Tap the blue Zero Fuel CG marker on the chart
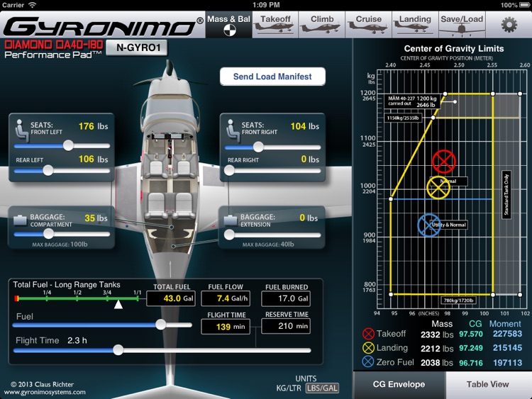The width and height of the screenshot is (532, 399). click(x=429, y=225)
